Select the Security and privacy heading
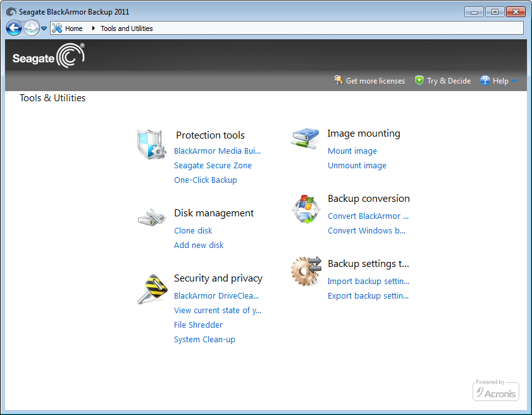Image resolution: width=532 pixels, height=415 pixels. point(218,278)
